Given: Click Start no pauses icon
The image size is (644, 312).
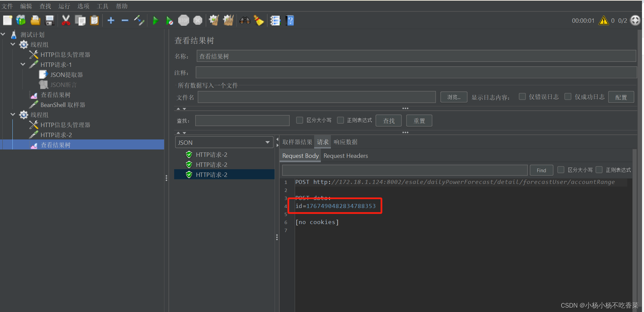Looking at the screenshot, I should (x=169, y=20).
